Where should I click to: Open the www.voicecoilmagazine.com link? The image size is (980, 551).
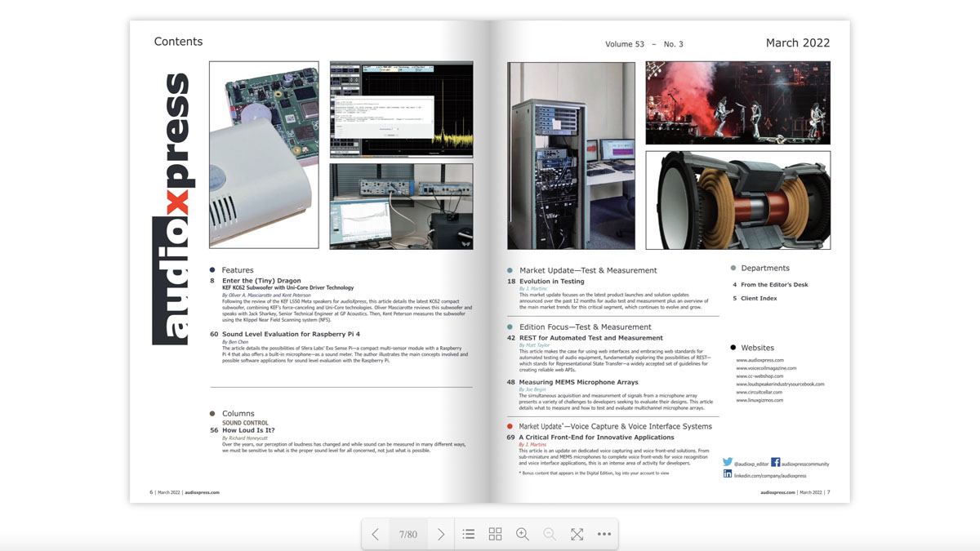click(x=766, y=368)
